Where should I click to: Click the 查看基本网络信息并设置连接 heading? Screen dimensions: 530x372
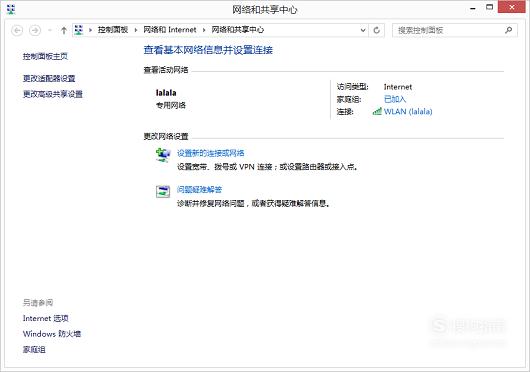208,50
